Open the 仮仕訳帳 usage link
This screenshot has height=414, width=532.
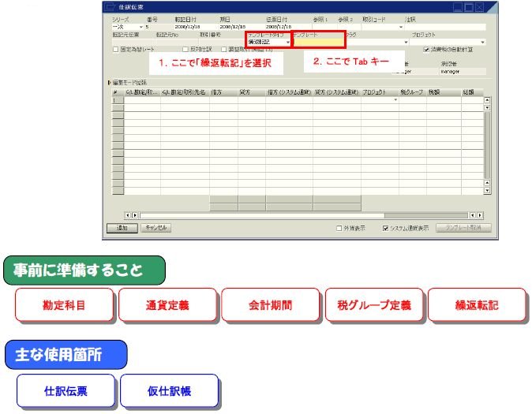coord(169,390)
